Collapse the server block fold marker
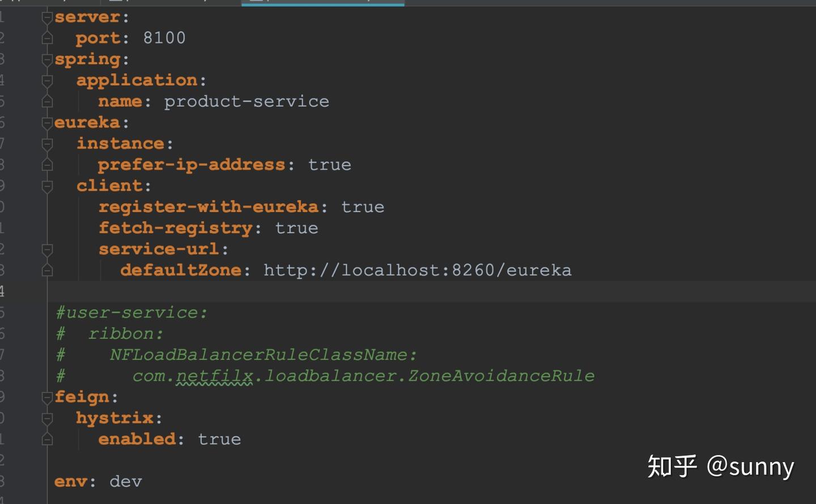Screen dimensions: 816x504 point(48,18)
